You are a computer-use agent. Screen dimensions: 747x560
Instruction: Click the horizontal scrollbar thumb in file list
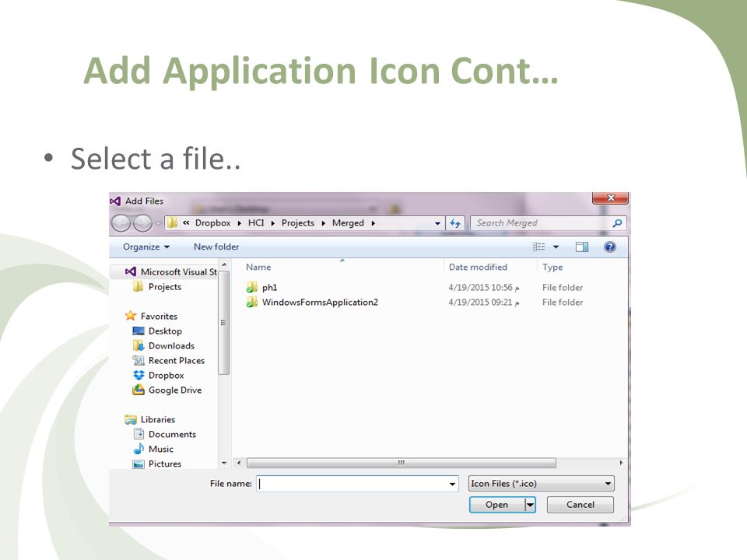coord(402,463)
